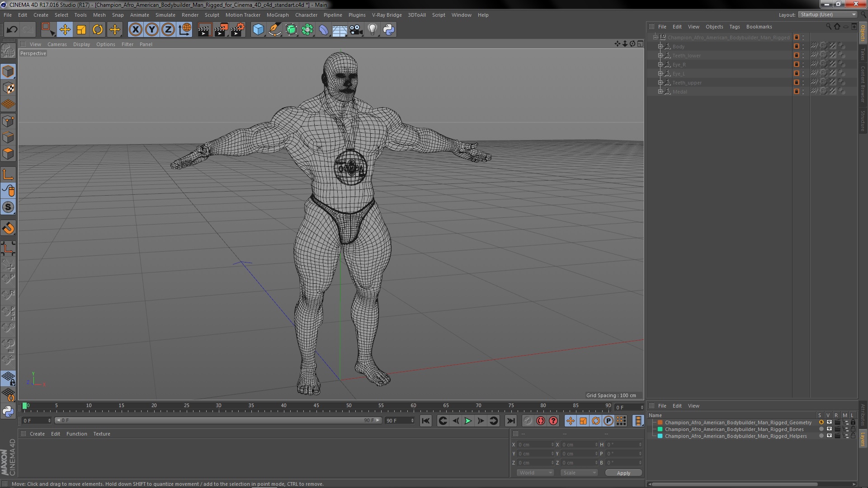Open Material Manager Create menu
This screenshot has height=488, width=868.
[x=37, y=434]
